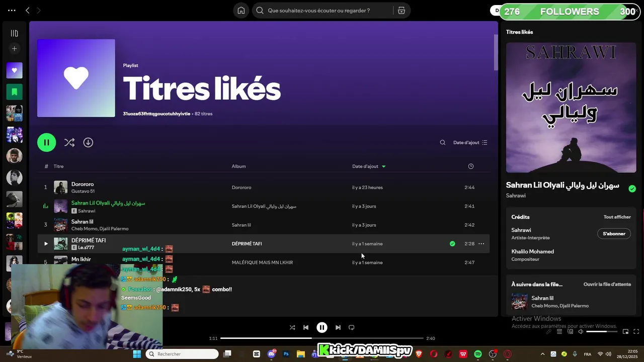This screenshot has height=362, width=644.
Task: Skip to next track
Action: point(338,327)
